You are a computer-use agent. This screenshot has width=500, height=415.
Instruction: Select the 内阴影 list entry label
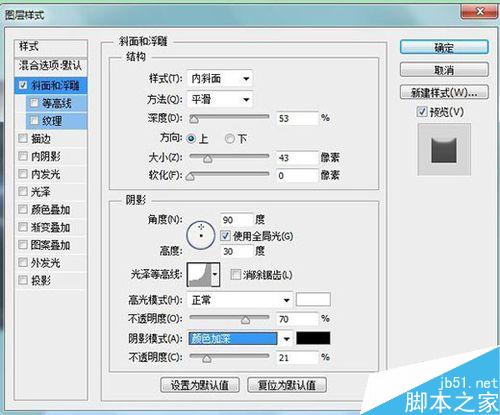pyautogui.click(x=46, y=156)
